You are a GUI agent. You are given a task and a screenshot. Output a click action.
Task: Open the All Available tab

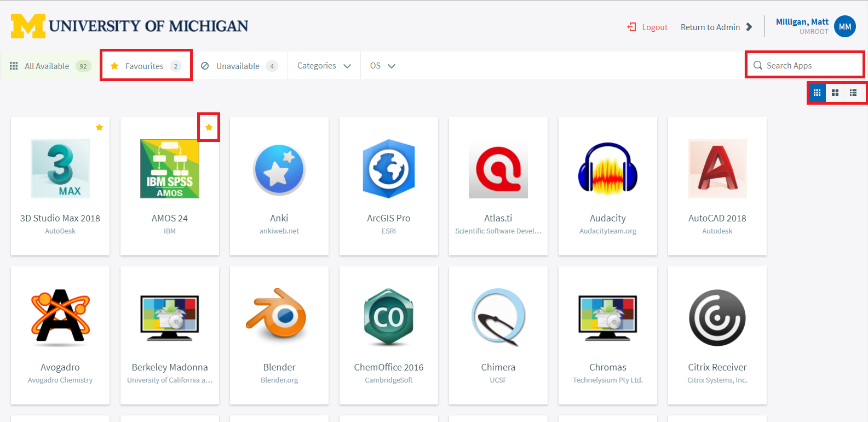(x=50, y=66)
